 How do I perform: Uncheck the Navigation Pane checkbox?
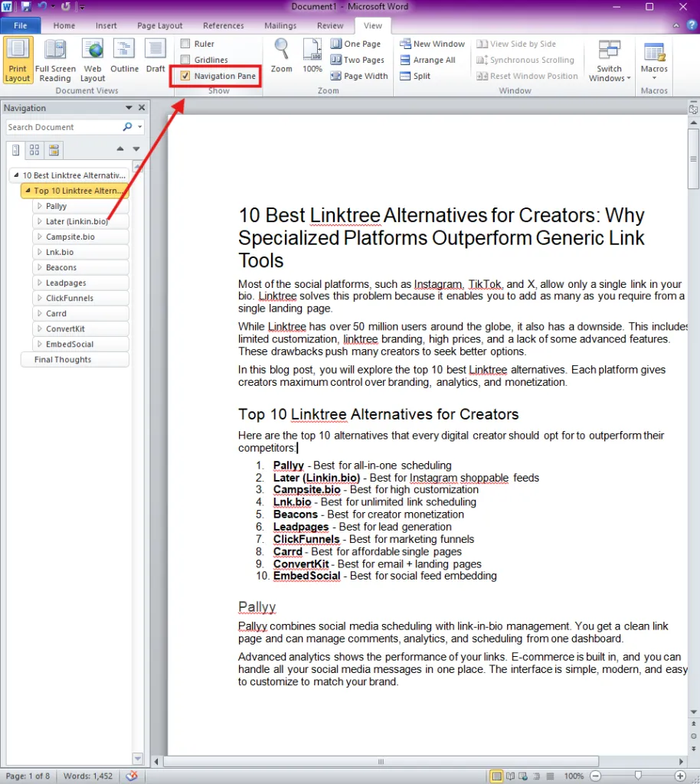(185, 76)
